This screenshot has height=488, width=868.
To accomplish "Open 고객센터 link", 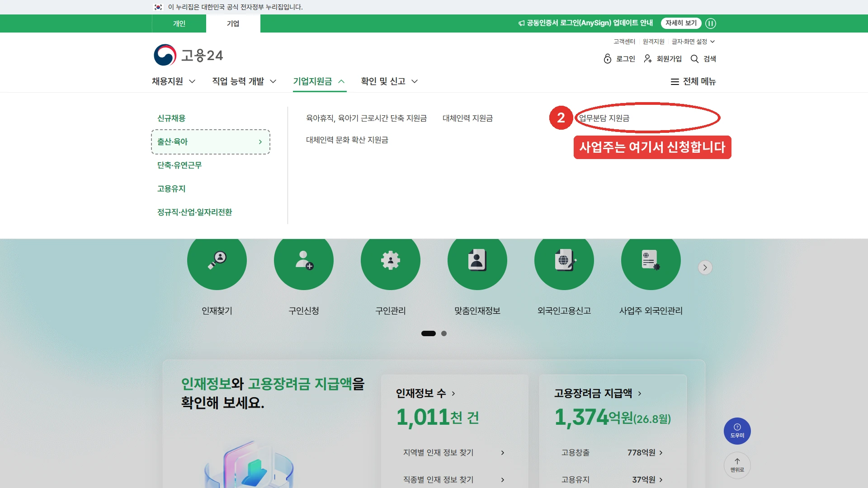I will [x=624, y=42].
